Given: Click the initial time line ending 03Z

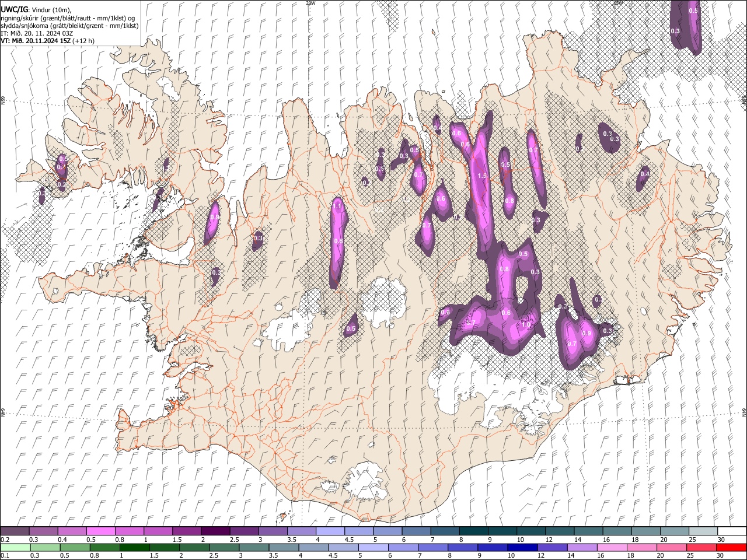Looking at the screenshot, I should pos(37,33).
